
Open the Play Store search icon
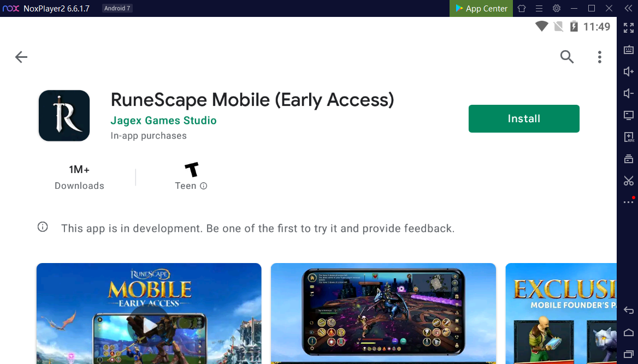point(567,57)
